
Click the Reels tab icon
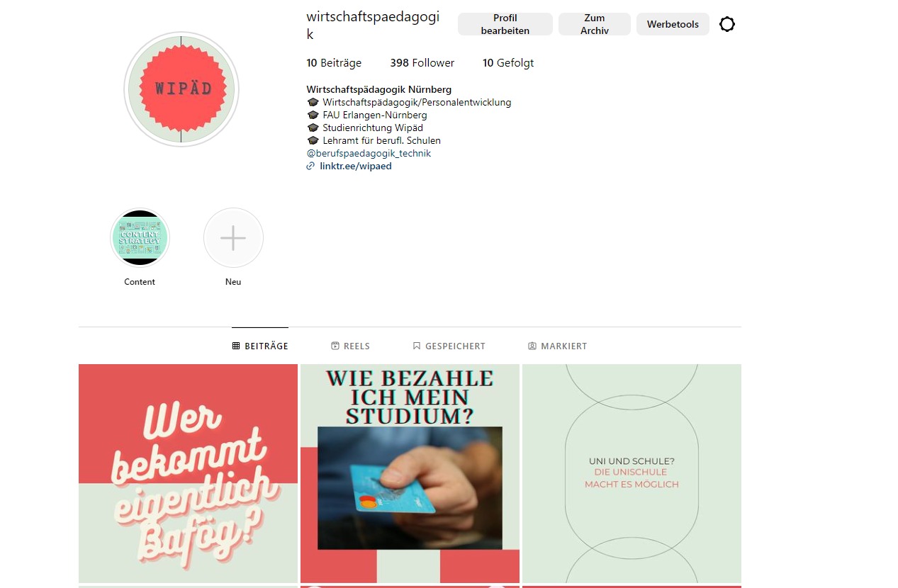tap(335, 346)
